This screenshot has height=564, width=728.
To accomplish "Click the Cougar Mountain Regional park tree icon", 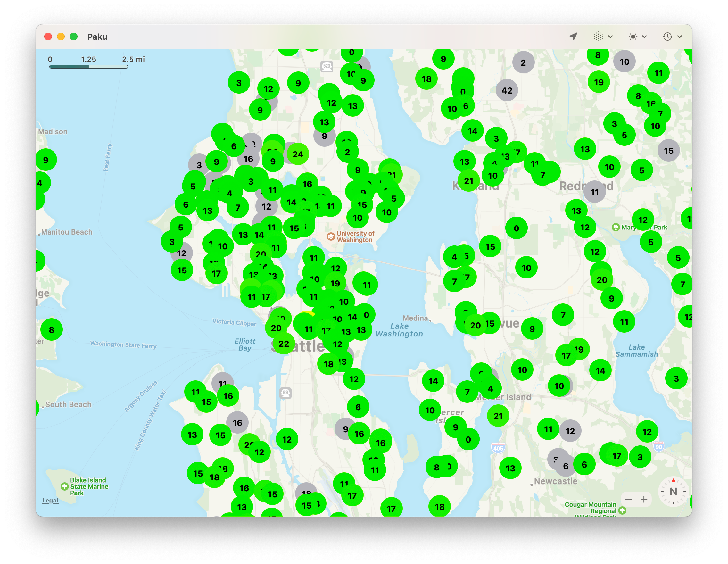I will click(x=623, y=510).
